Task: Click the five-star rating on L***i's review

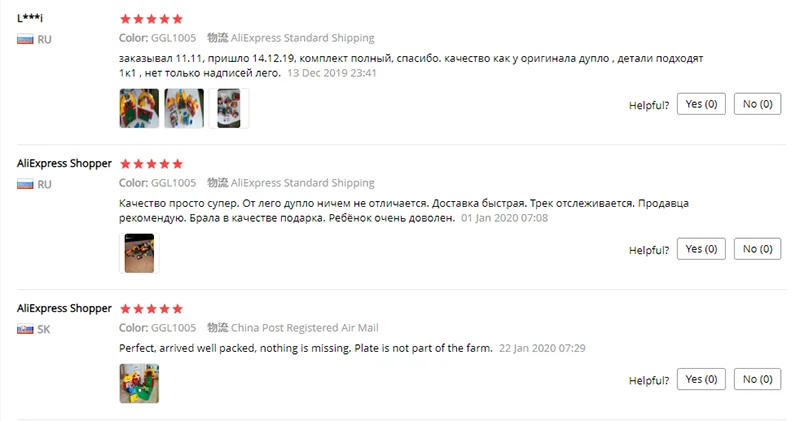Action: (x=151, y=19)
